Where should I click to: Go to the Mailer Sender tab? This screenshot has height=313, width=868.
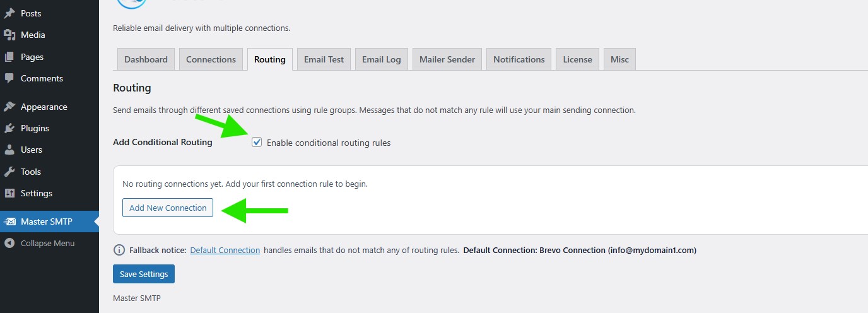pos(447,59)
